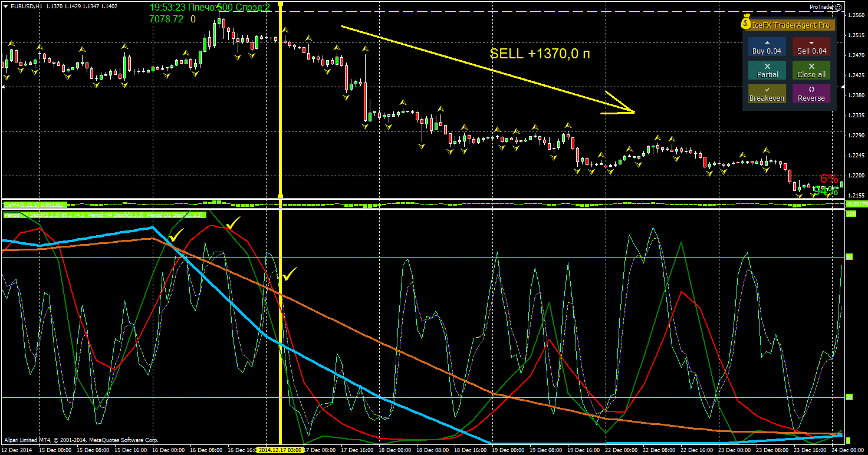868x455 pixels.
Task: Click the 1.2560 price scale label
Action: coord(856,15)
